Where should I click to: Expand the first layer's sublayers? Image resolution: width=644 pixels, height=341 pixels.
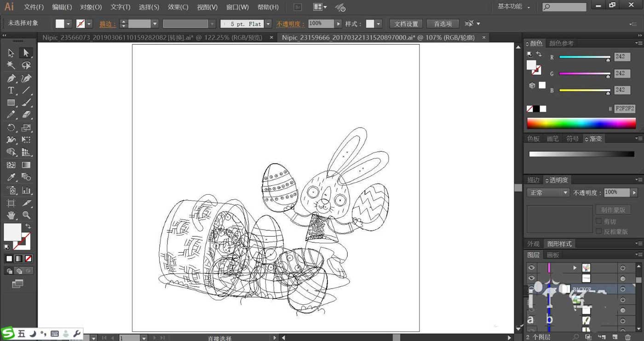point(575,267)
